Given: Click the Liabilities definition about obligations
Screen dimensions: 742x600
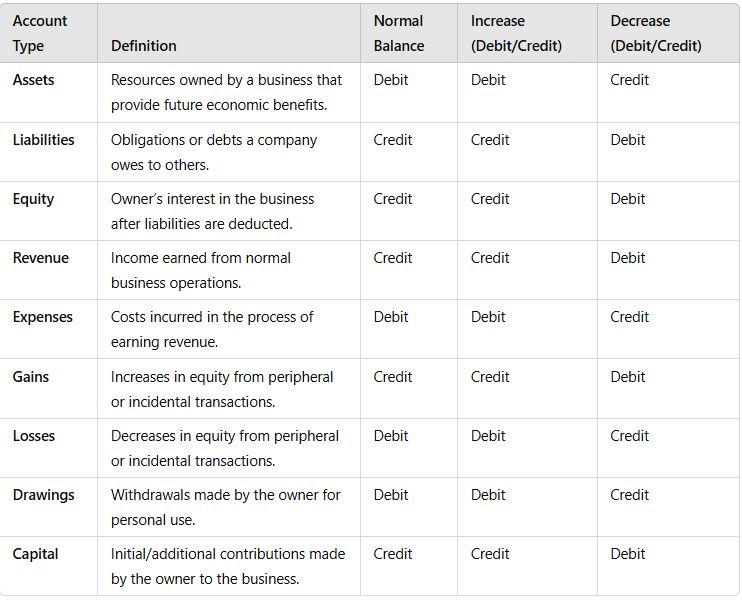Looking at the screenshot, I should pos(214,152).
